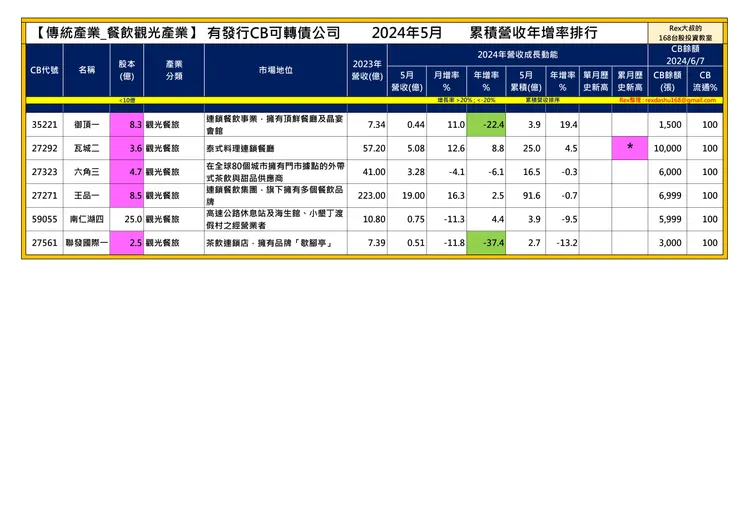740x523 pixels.
Task: Click the Rex大叔的168台股投資教室 label
Action: [x=685, y=33]
